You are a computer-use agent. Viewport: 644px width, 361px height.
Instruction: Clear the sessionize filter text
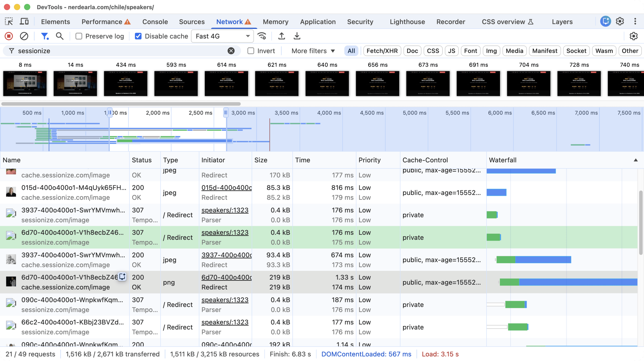point(231,51)
